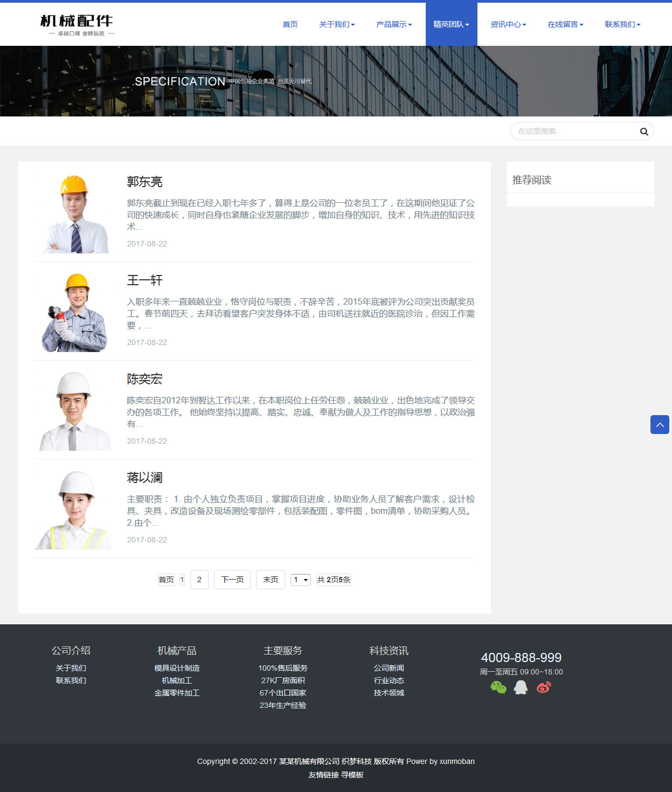672x792 pixels.
Task: Focus the 在这里搜索 search field
Action: click(x=574, y=131)
